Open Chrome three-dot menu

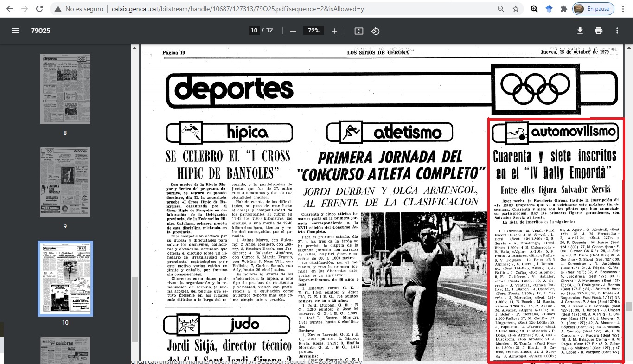tap(623, 9)
